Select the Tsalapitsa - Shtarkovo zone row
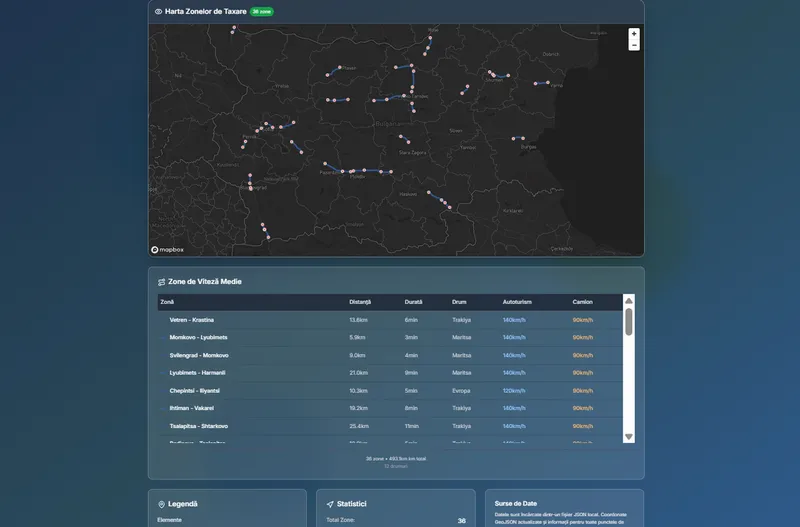 (390, 426)
